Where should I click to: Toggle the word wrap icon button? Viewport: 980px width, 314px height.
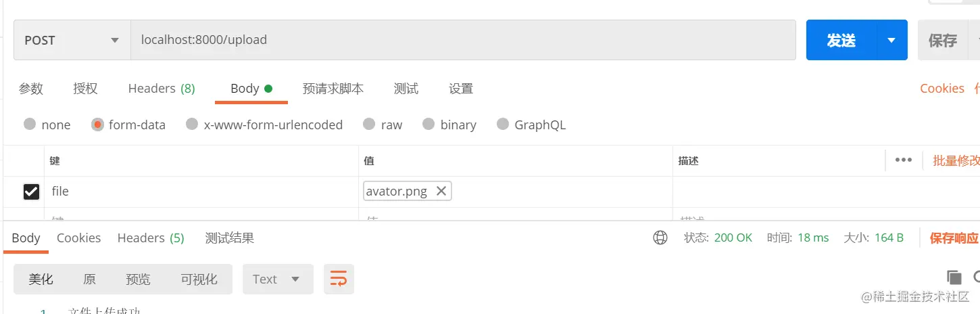tap(339, 279)
